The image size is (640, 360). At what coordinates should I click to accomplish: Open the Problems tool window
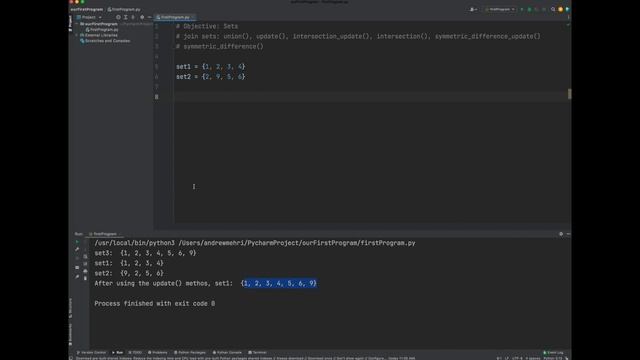158,352
